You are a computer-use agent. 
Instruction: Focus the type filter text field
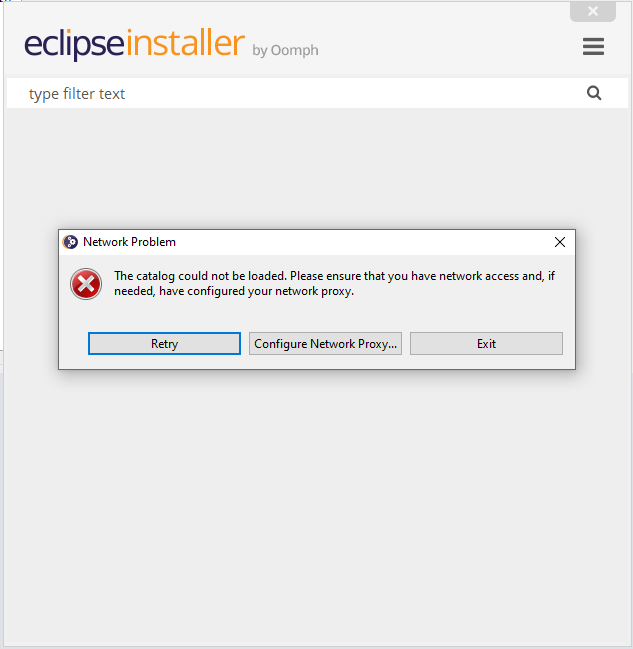pos(302,93)
